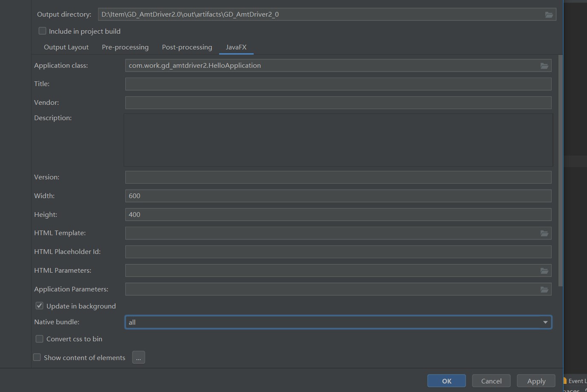Browse for an HTML Template file
The image size is (587, 392).
(x=544, y=233)
